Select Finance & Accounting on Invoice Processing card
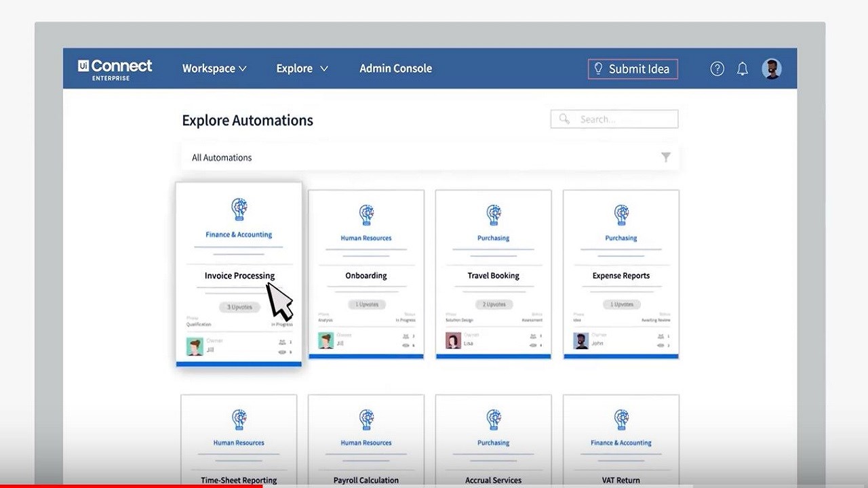This screenshot has width=868, height=488. 239,235
